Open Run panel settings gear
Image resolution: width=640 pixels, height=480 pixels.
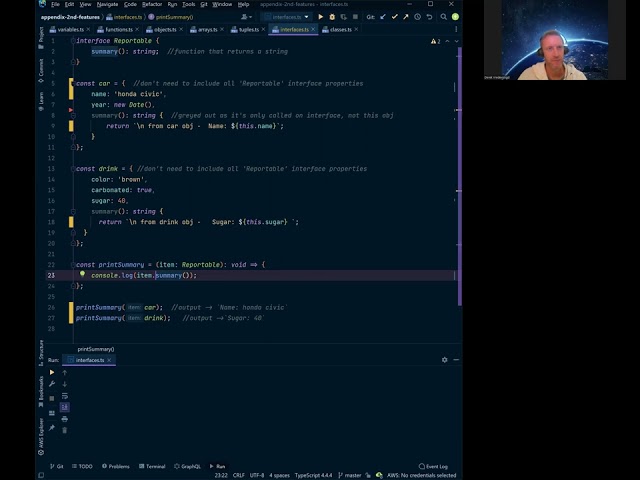(444, 360)
